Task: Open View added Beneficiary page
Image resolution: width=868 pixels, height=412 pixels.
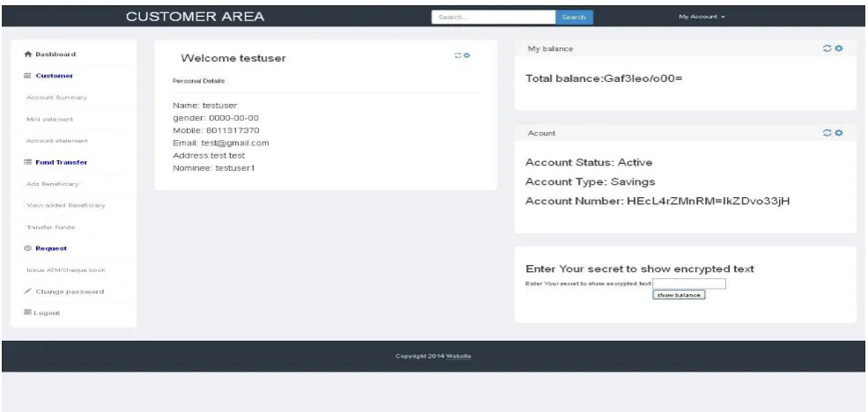Action: point(65,205)
